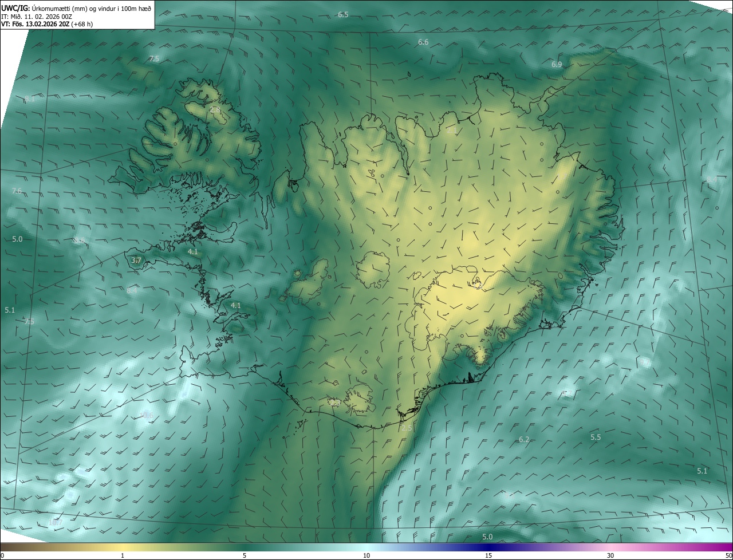Click the 6.9 value label

557,65
